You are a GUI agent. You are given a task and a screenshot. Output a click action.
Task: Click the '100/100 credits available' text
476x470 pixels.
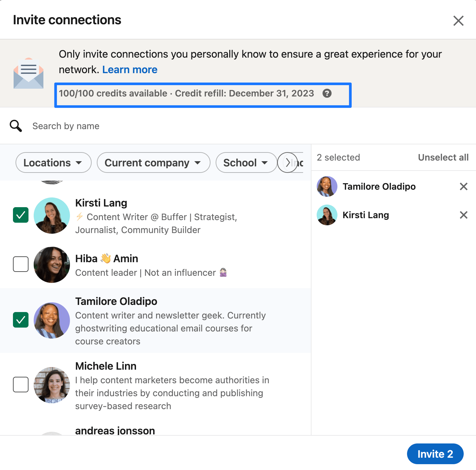[x=113, y=93]
